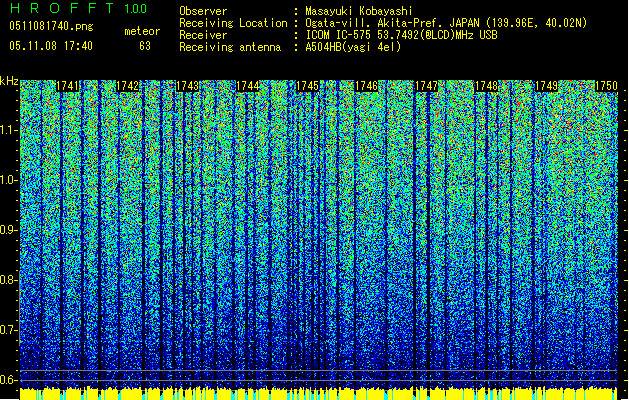Select the 0511081740.png filename

[x=47, y=26]
